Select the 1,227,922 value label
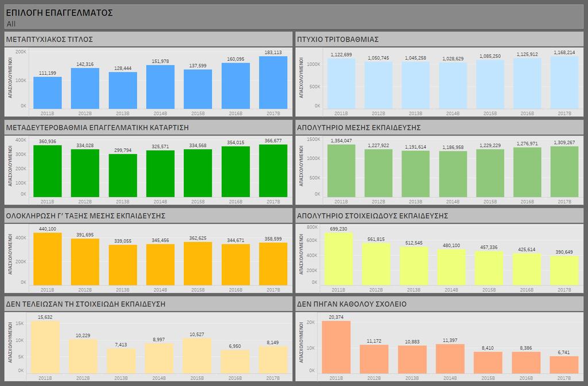The image size is (588, 386). pyautogui.click(x=378, y=145)
